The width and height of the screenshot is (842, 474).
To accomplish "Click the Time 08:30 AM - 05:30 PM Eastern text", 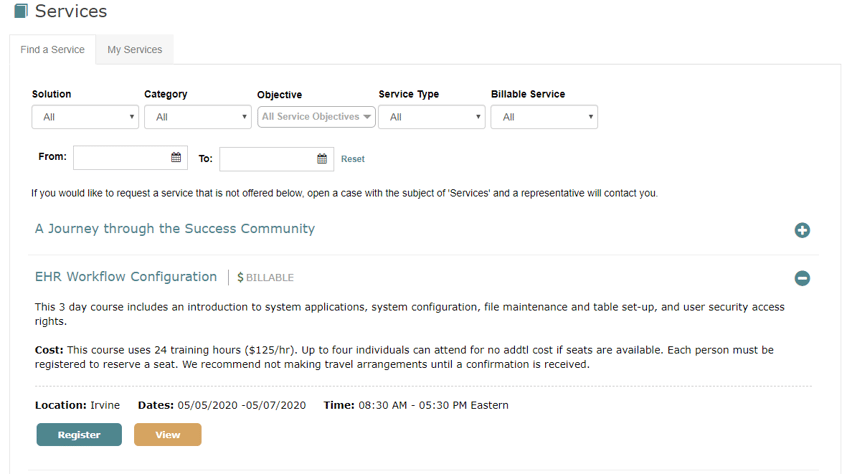I will pyautogui.click(x=416, y=405).
